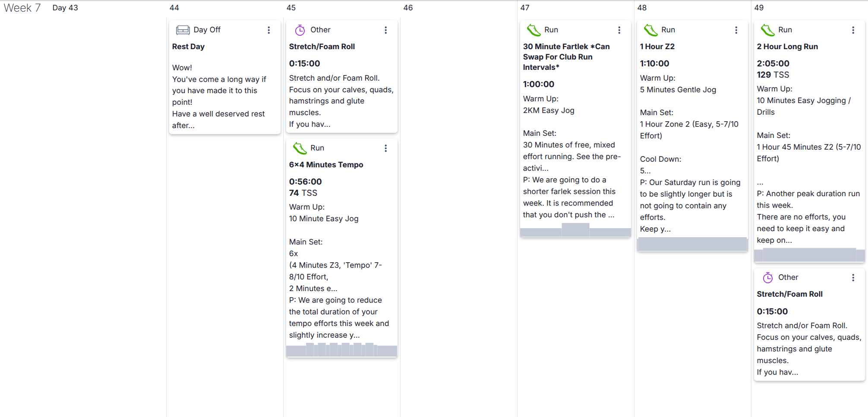Select the empty day 46 column

(x=458, y=172)
